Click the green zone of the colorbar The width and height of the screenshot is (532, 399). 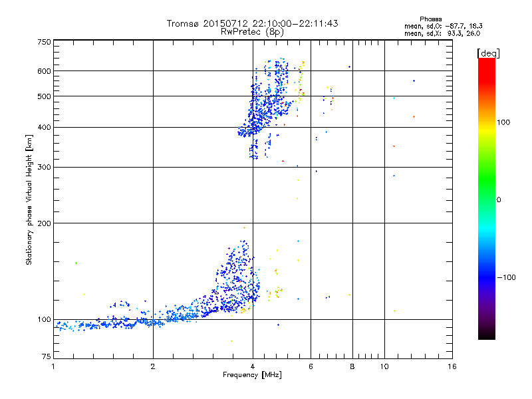(487, 178)
